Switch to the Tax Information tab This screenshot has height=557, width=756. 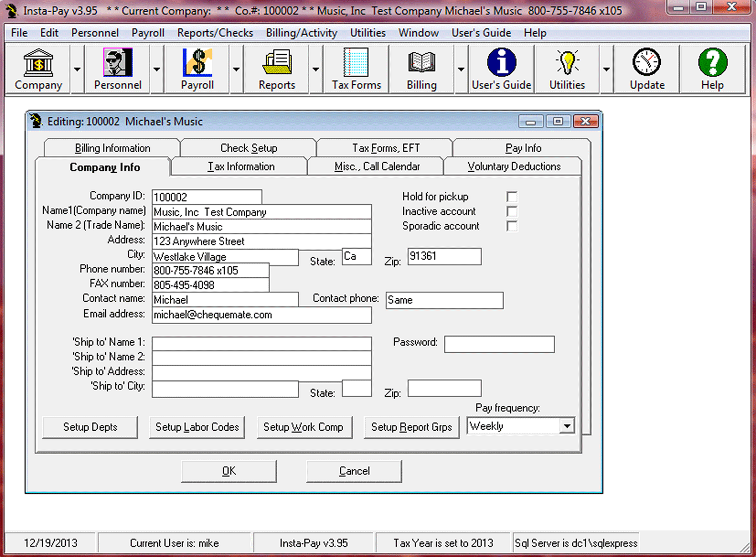point(240,167)
